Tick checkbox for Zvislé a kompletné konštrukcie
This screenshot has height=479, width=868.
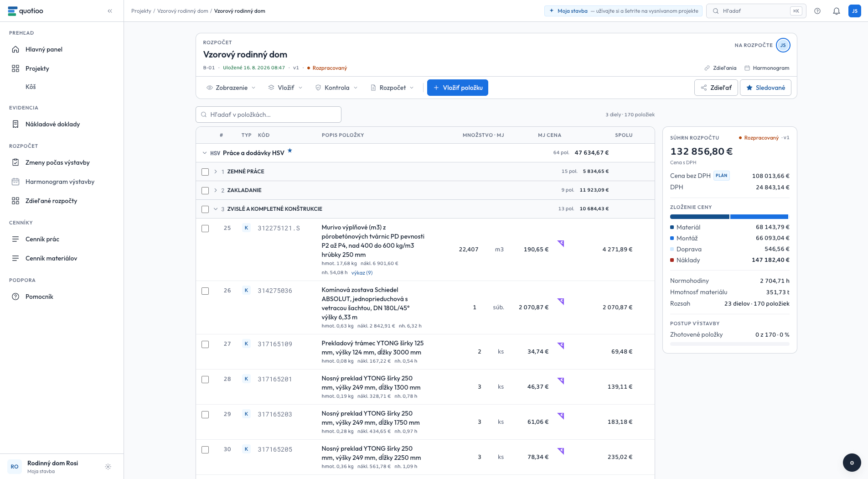tap(205, 209)
